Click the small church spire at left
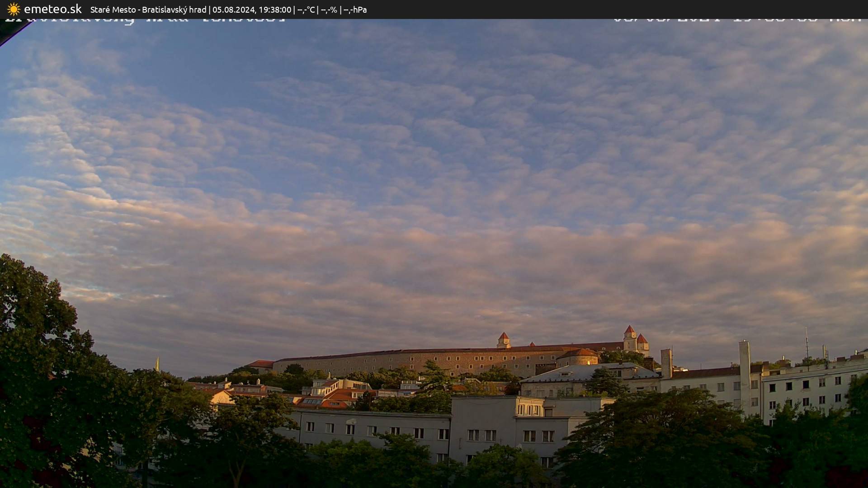 (157, 364)
